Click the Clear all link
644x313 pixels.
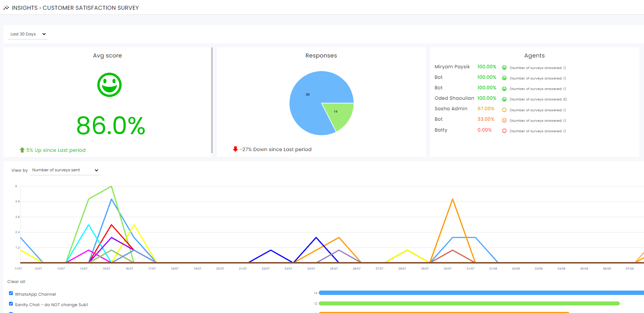pyautogui.click(x=16, y=282)
